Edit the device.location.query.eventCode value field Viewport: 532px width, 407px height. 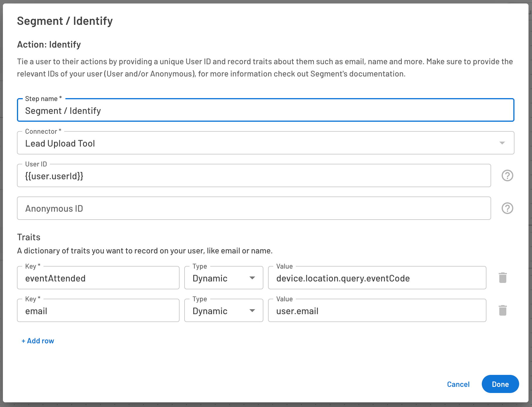377,278
